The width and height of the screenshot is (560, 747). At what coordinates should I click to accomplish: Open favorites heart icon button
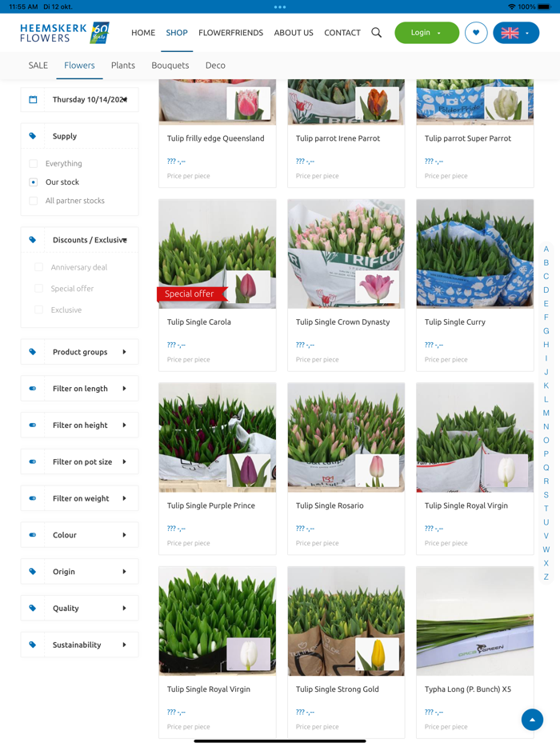(476, 33)
